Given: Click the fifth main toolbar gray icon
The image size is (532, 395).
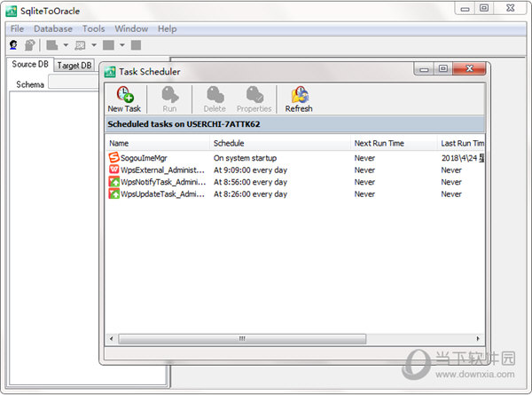Looking at the screenshot, I should point(108,45).
